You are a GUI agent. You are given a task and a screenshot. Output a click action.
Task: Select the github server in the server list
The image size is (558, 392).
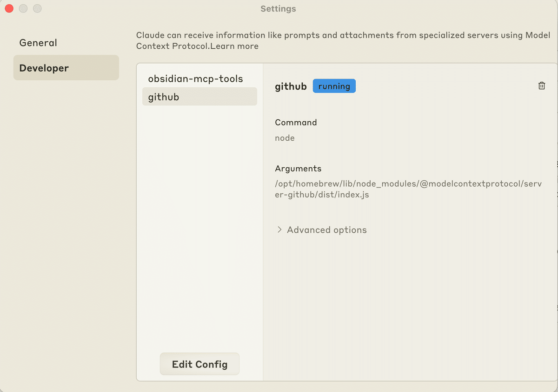pyautogui.click(x=199, y=97)
